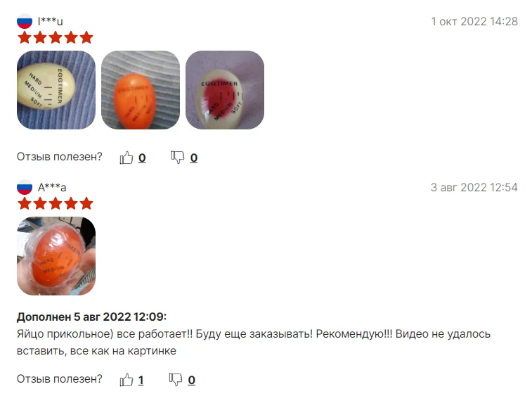532x396 pixels.
Task: Click the five-star rating under l***u
Action: (56, 38)
